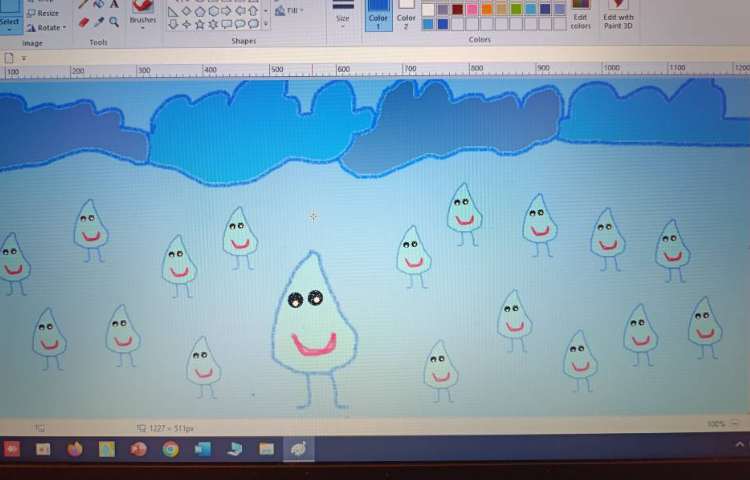
Task: Choose the Text tool
Action: [x=114, y=4]
